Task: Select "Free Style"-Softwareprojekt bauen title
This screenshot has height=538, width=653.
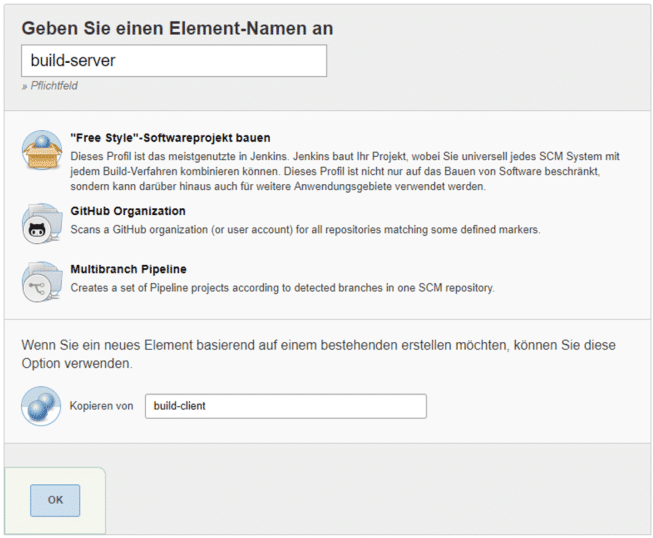Action: tap(170, 138)
